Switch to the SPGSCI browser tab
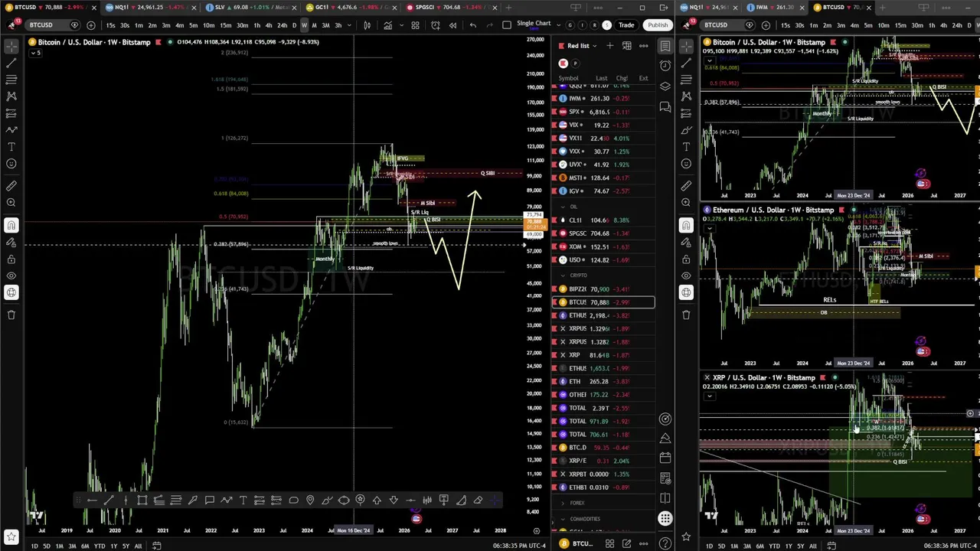The width and height of the screenshot is (980, 551). pyautogui.click(x=450, y=7)
